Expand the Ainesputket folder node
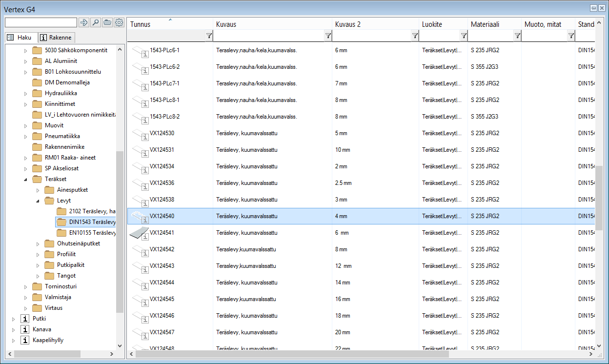 point(38,190)
